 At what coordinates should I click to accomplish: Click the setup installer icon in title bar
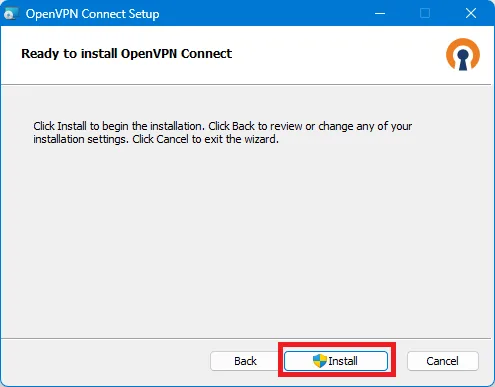[11, 14]
